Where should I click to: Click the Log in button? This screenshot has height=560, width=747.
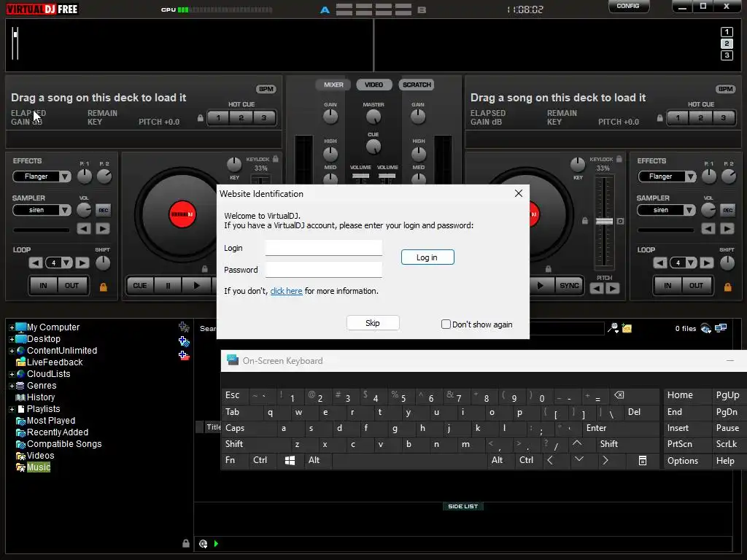(427, 257)
